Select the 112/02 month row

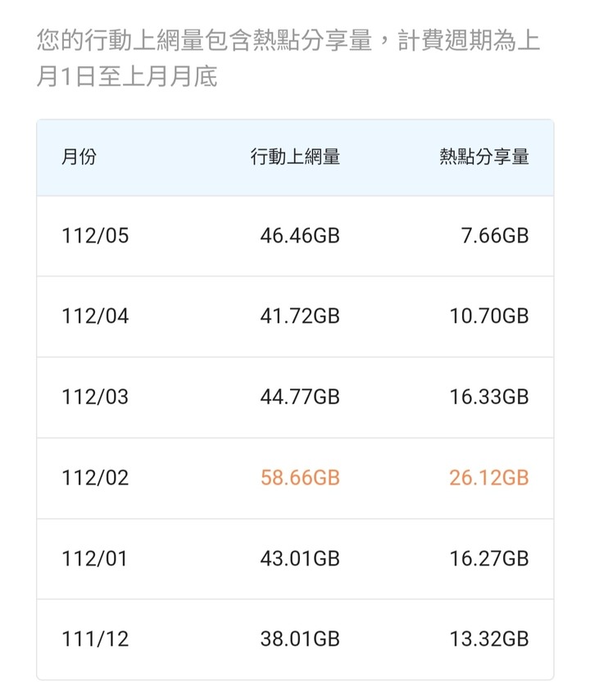295,478
